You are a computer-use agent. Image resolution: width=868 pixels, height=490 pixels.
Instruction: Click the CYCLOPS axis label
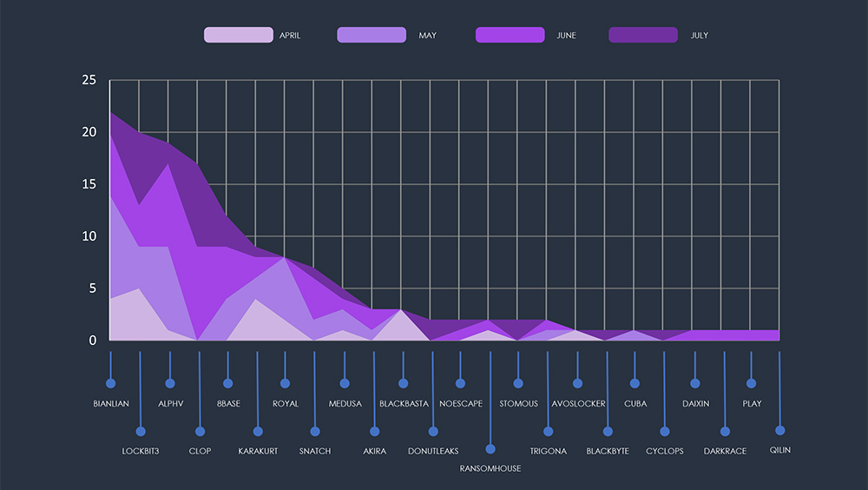664,451
